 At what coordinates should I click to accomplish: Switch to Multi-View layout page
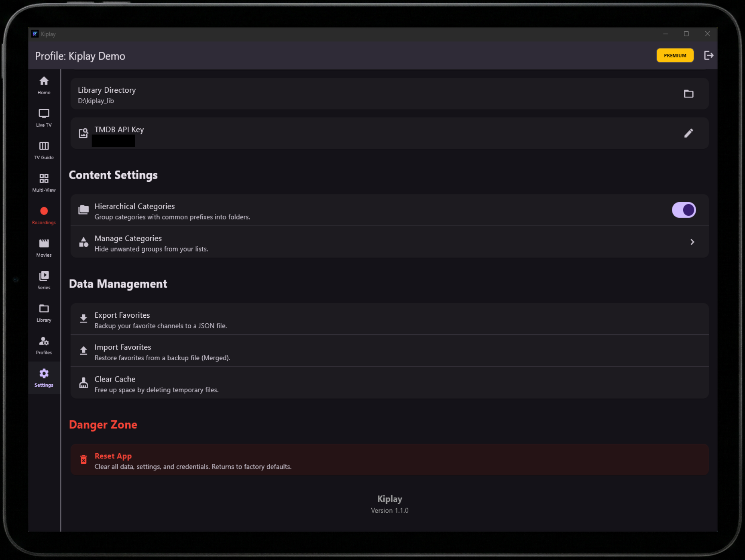pos(44,183)
